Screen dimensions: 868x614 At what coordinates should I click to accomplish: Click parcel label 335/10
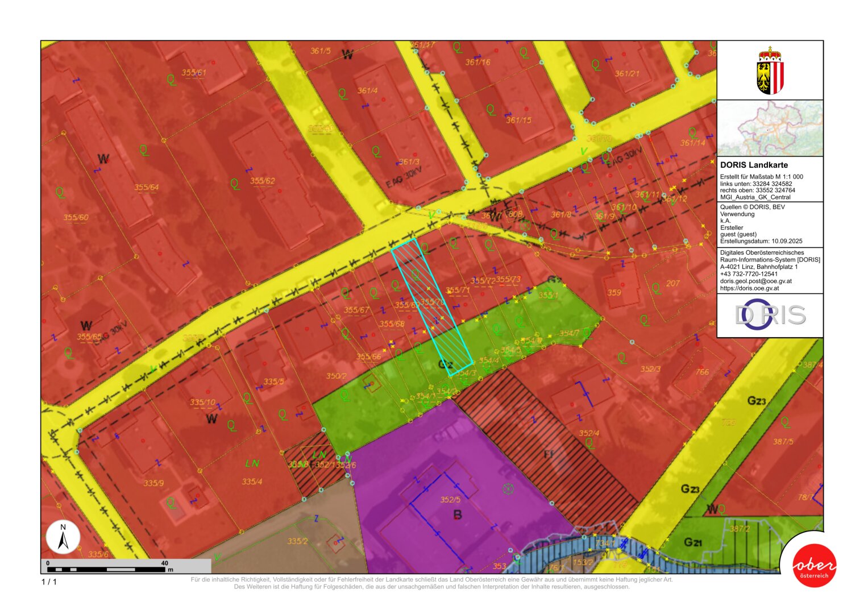click(x=202, y=402)
